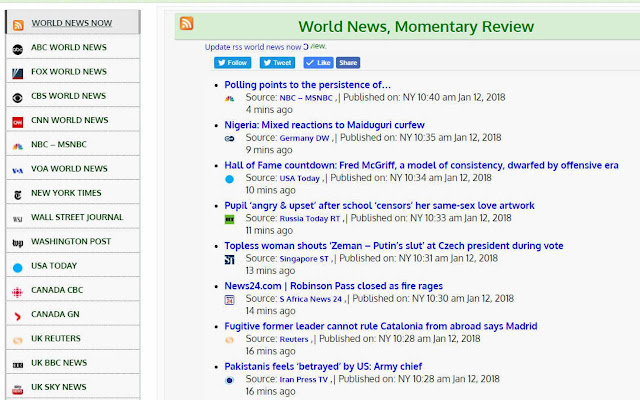The image size is (640, 400).
Task: Select UK SKY NEWS sidebar entry
Action: point(58,387)
